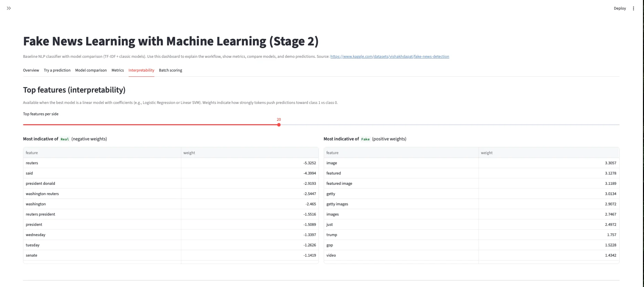
Task: Click the 'senate' feature cell
Action: coord(102,255)
